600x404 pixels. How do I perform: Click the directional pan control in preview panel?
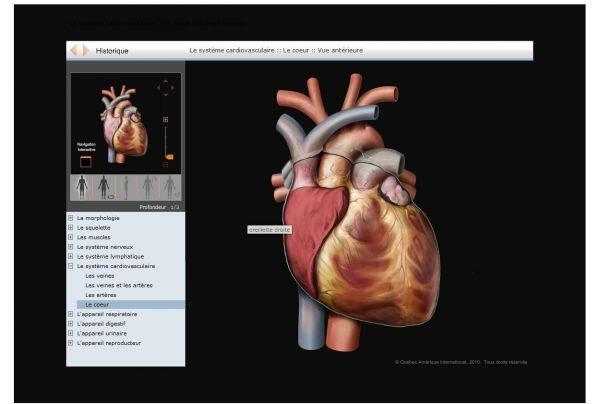(x=165, y=87)
